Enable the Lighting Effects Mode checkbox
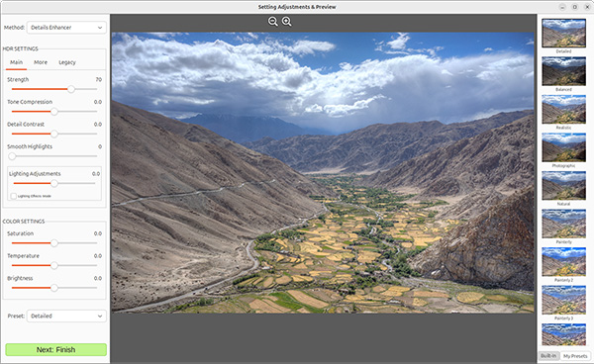Image resolution: width=594 pixels, height=364 pixels. click(14, 196)
